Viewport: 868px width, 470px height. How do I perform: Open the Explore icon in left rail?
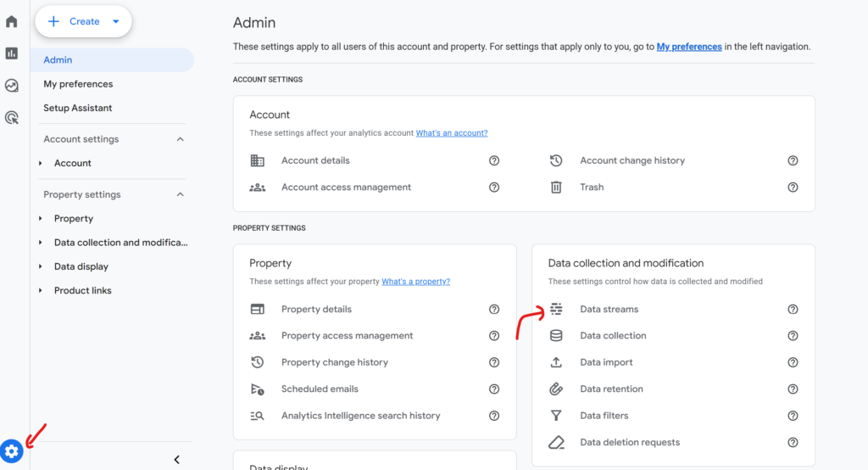(12, 86)
